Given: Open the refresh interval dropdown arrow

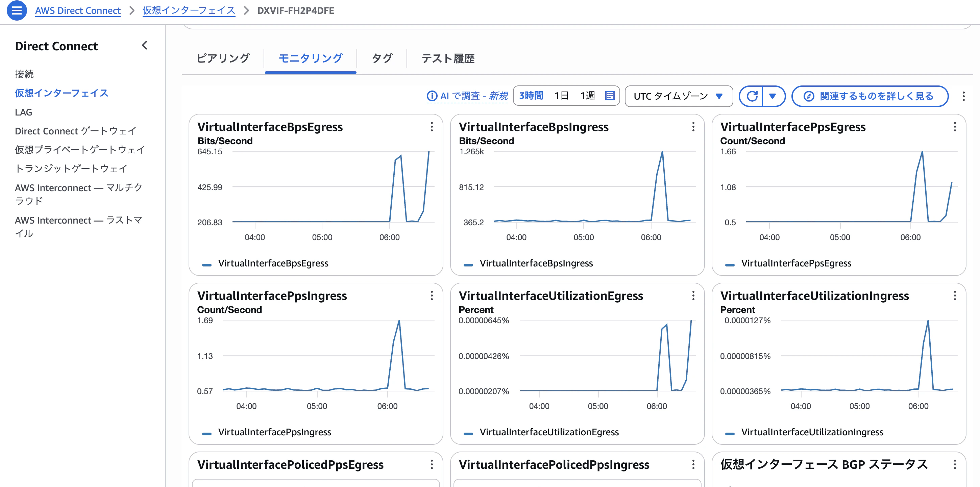Looking at the screenshot, I should pyautogui.click(x=773, y=96).
